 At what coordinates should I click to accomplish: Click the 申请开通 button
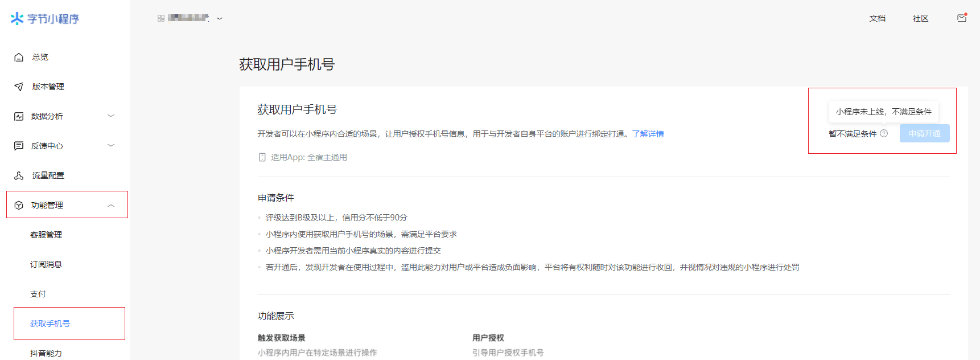pos(925,133)
